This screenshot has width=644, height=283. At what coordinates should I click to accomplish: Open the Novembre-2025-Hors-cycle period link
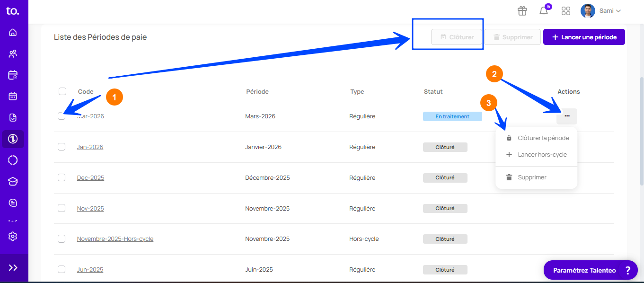(x=115, y=239)
